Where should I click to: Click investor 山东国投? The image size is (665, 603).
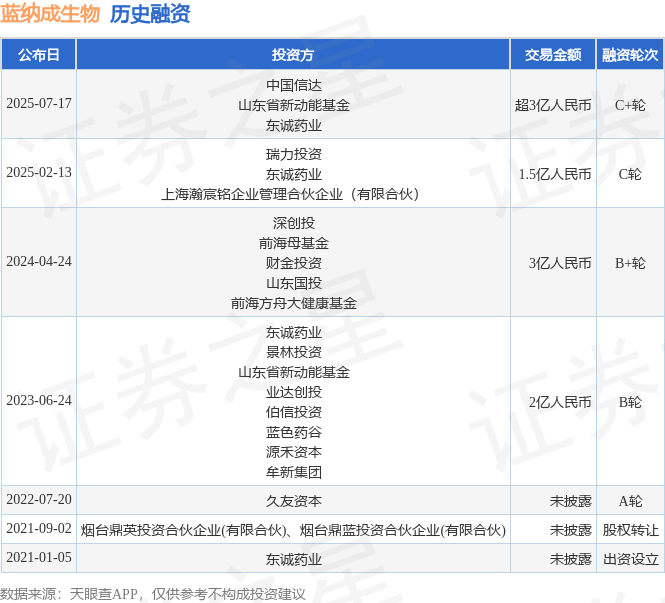[x=293, y=283]
